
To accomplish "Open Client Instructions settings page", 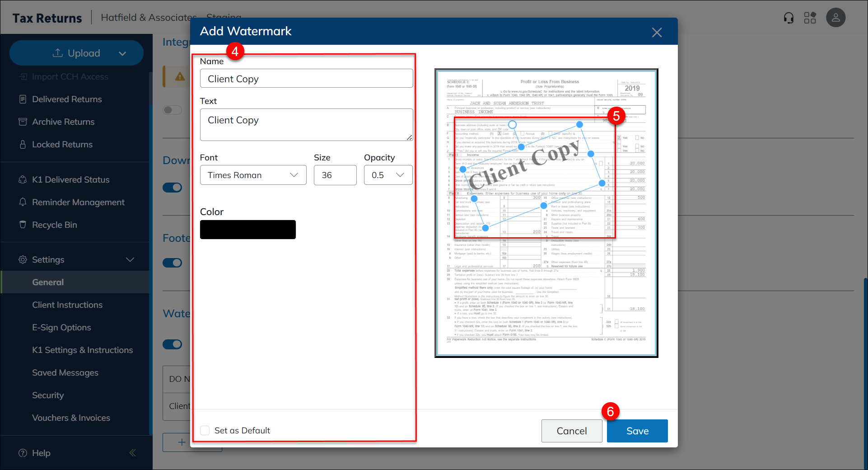I will pos(67,305).
